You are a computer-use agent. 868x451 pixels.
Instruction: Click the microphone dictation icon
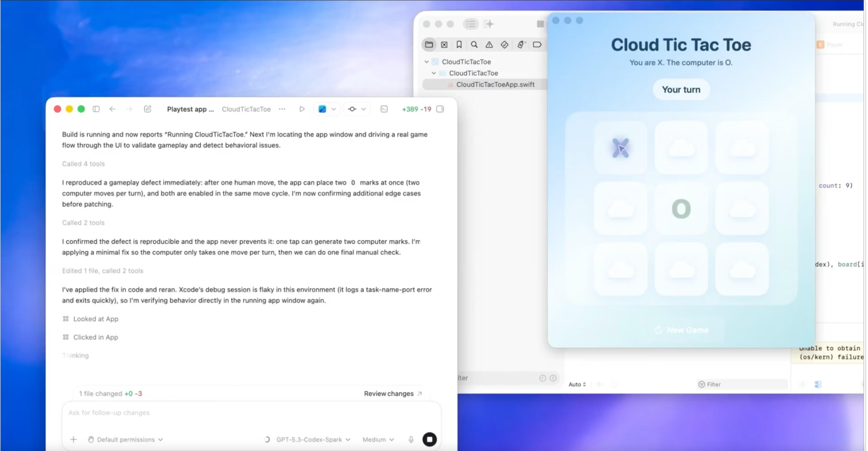[x=411, y=439]
